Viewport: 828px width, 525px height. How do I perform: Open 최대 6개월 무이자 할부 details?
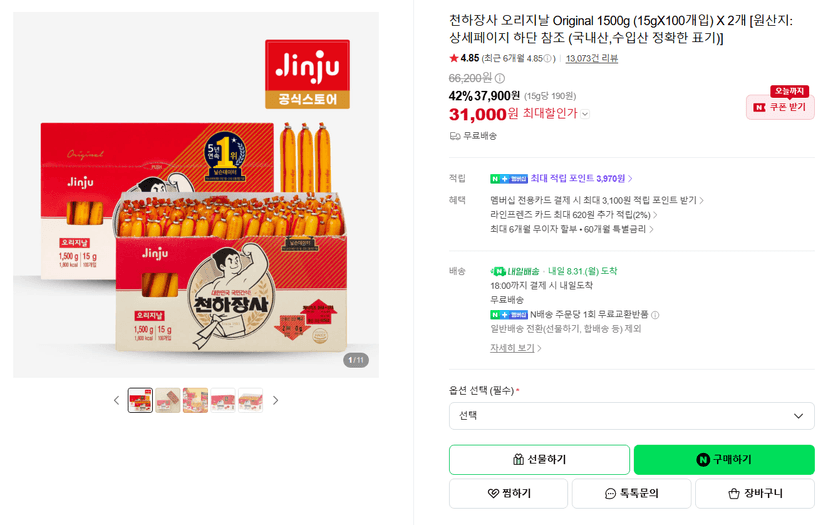pos(572,229)
